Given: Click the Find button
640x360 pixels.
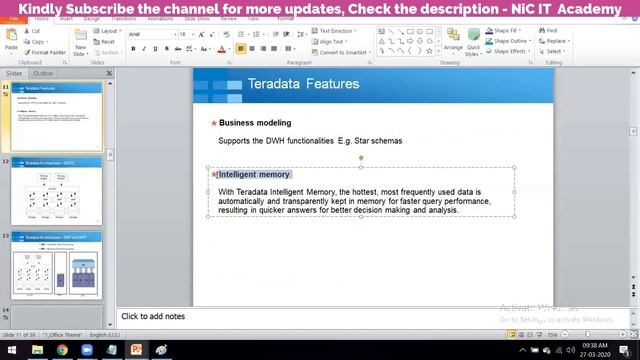Looking at the screenshot, I should (x=548, y=31).
